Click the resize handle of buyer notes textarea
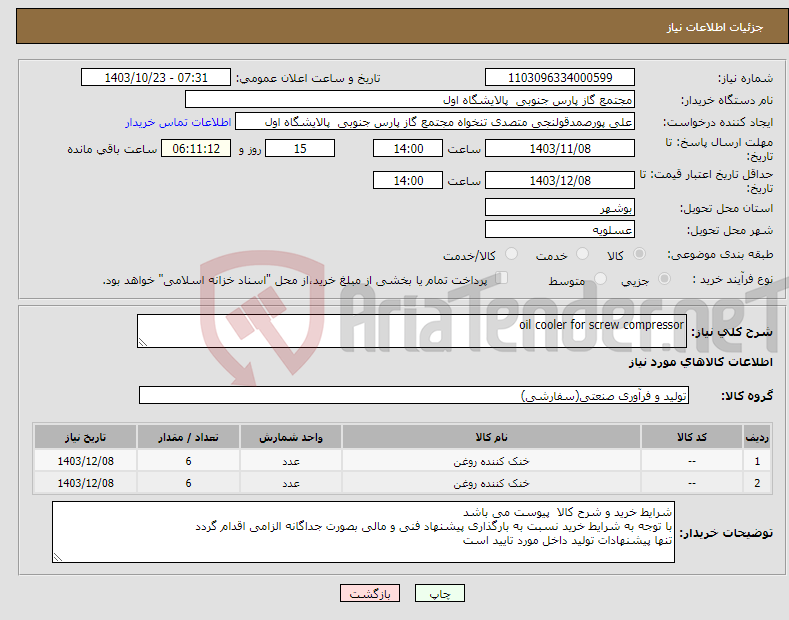789x620 pixels. [x=58, y=557]
